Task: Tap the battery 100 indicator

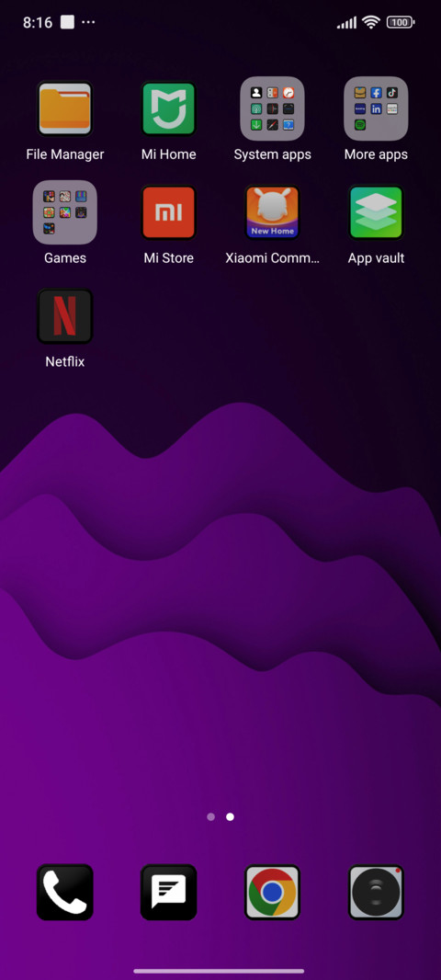Action: 401,22
